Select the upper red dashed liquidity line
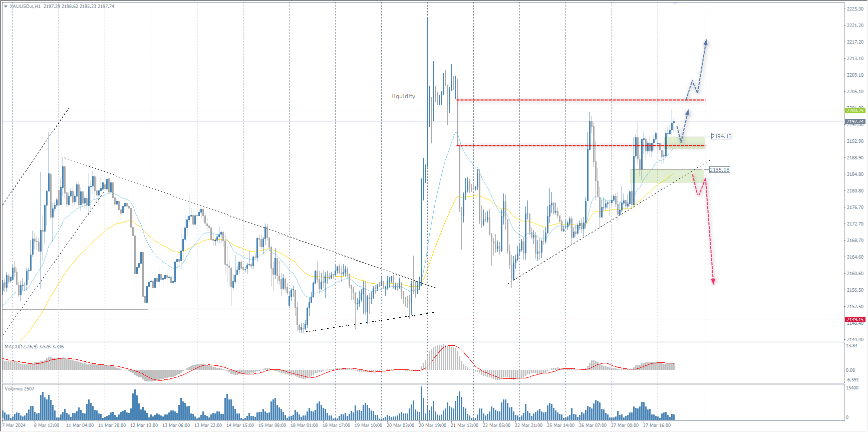Viewport: 868px width, 432px height. (x=581, y=100)
